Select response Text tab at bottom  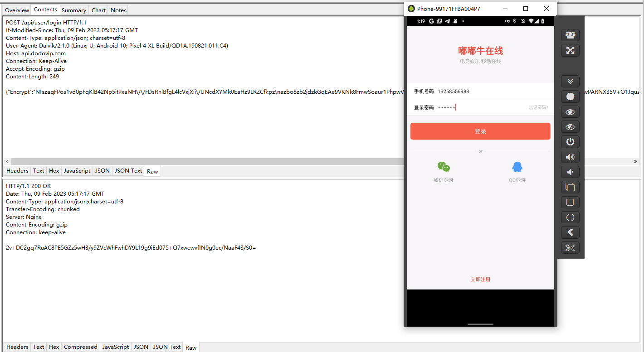[x=39, y=347]
